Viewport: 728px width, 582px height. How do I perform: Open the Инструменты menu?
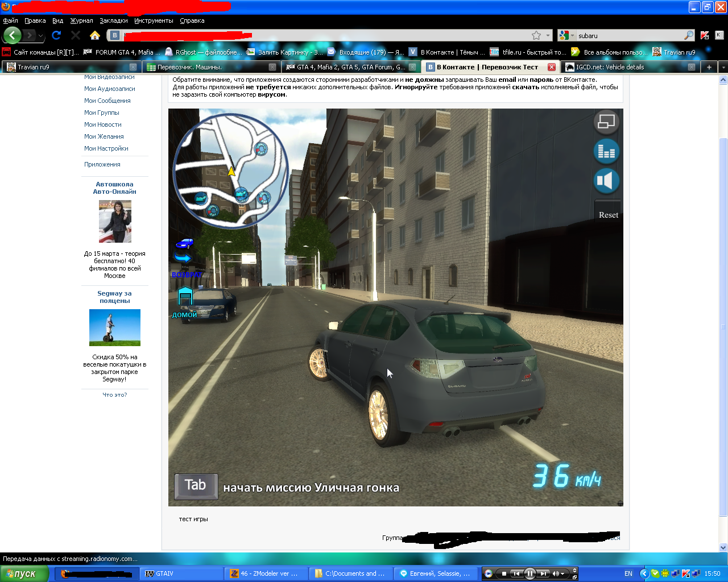pos(154,20)
